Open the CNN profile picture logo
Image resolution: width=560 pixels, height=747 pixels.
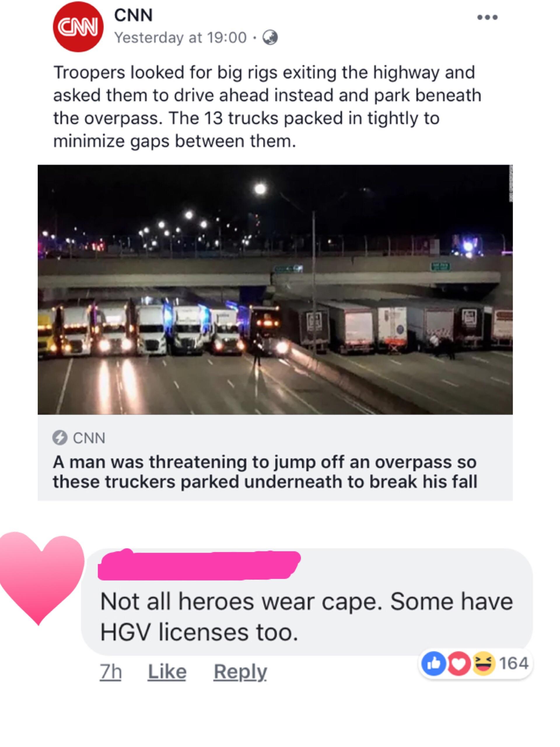pyautogui.click(x=78, y=27)
